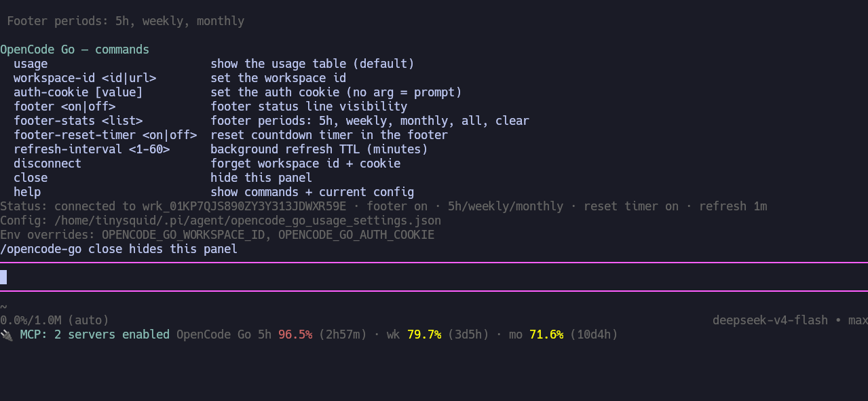This screenshot has width=868, height=401.
Task: Click the MCP plug icon in footer
Action: click(x=7, y=335)
